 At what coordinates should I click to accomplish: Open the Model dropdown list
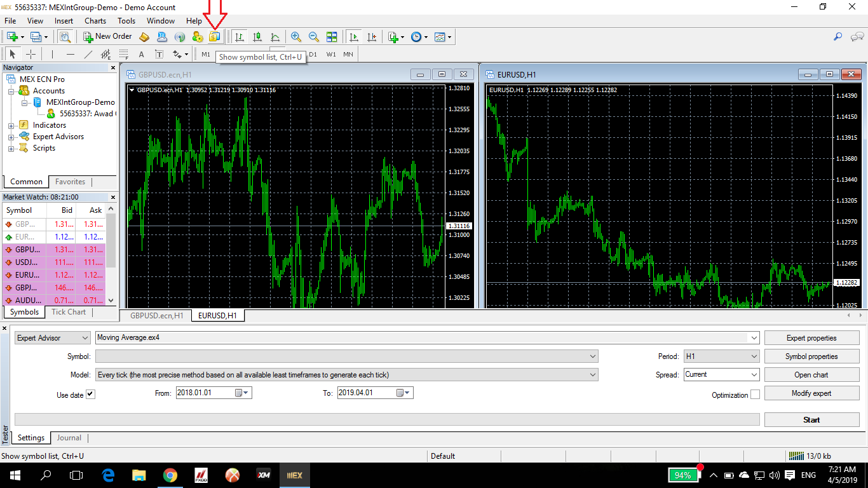click(346, 375)
